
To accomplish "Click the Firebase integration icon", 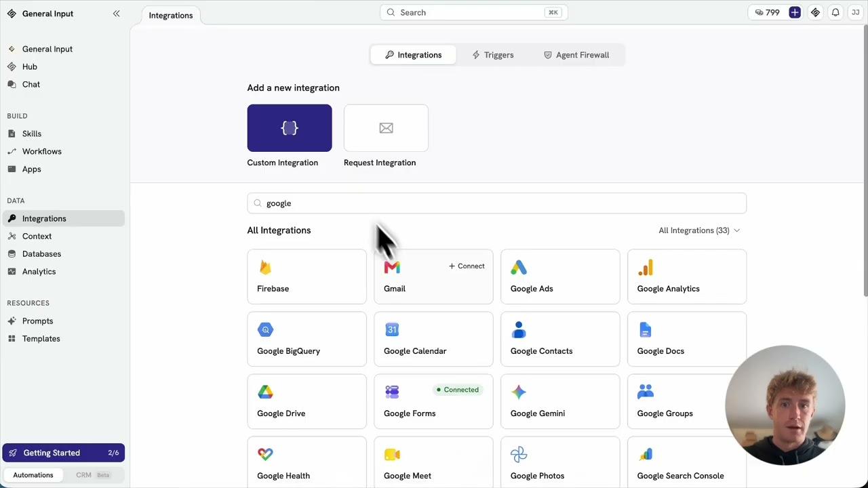I will tap(265, 267).
